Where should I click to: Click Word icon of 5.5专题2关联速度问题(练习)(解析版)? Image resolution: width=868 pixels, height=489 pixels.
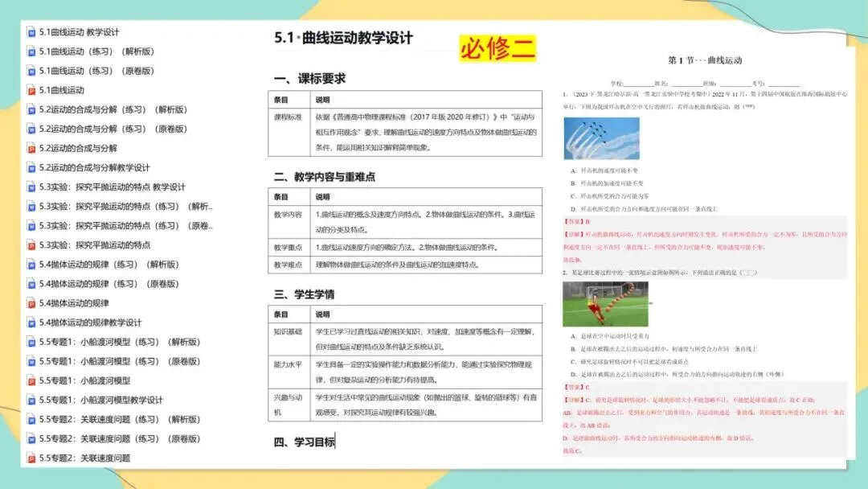31,420
